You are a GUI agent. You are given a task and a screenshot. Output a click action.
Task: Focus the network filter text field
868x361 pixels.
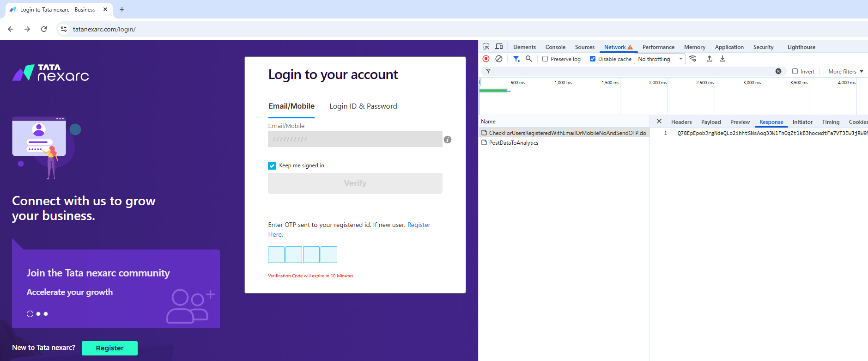click(633, 71)
